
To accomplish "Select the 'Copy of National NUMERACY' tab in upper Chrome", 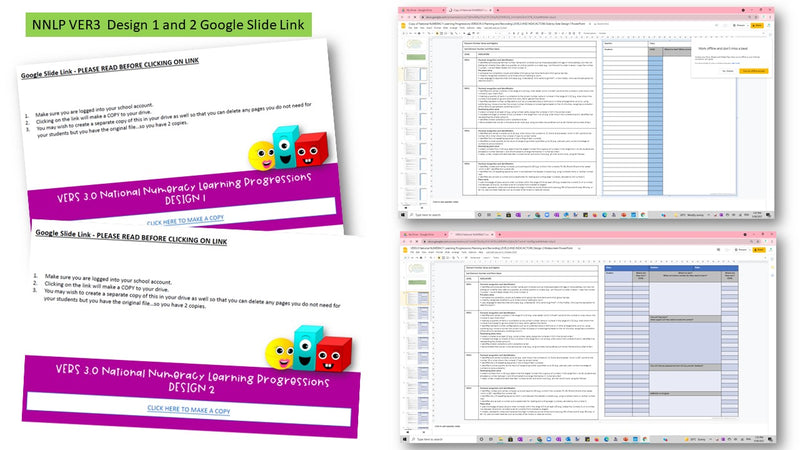I will 470,10.
